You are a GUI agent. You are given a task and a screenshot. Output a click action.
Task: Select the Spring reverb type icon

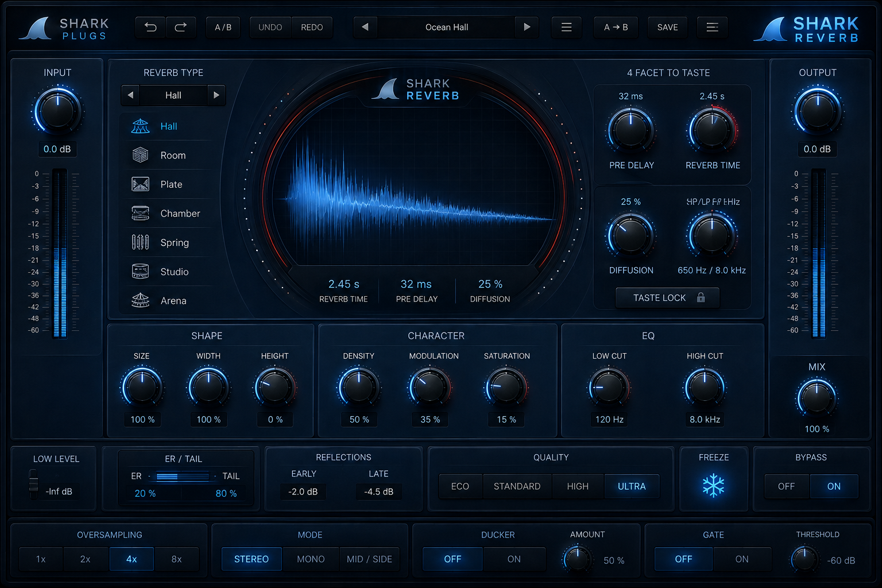140,242
